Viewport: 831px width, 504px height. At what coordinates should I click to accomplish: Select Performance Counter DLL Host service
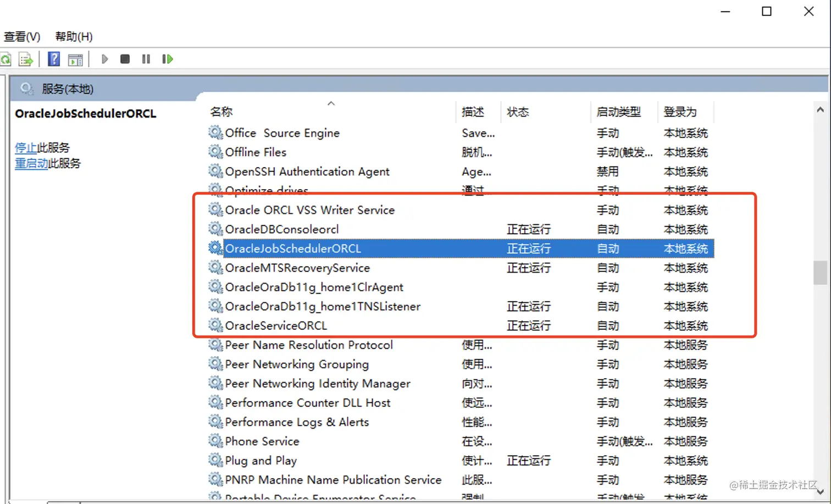(461, 403)
